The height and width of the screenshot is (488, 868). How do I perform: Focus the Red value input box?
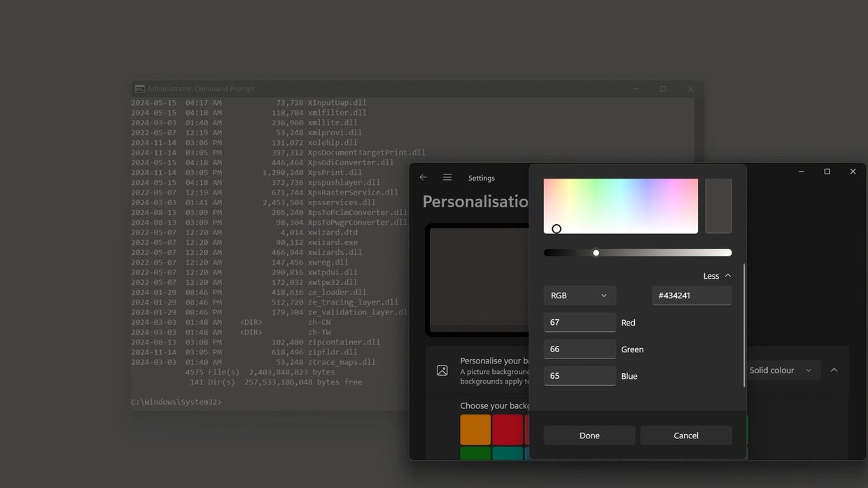click(580, 323)
